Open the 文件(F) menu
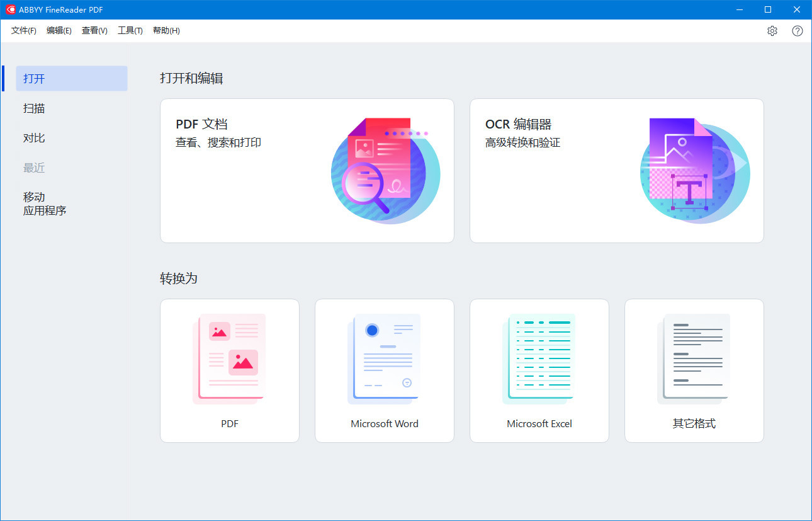 (24, 31)
